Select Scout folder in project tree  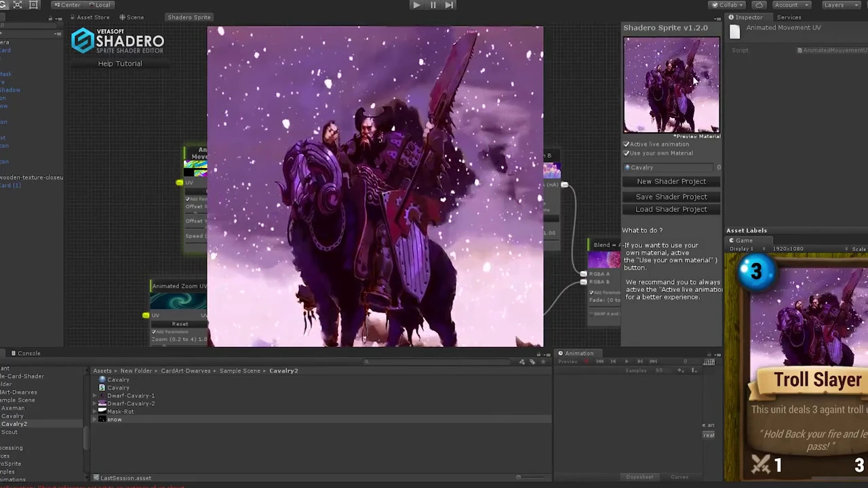click(x=9, y=432)
